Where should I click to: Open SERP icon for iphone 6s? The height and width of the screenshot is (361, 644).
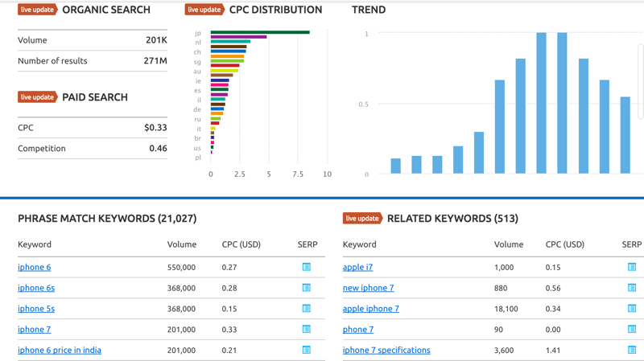coord(307,288)
